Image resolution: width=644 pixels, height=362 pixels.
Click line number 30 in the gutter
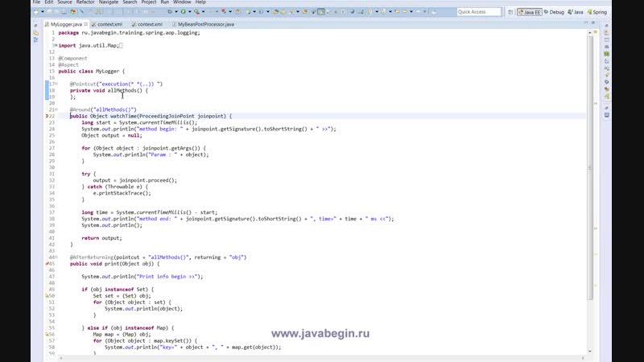click(x=52, y=167)
